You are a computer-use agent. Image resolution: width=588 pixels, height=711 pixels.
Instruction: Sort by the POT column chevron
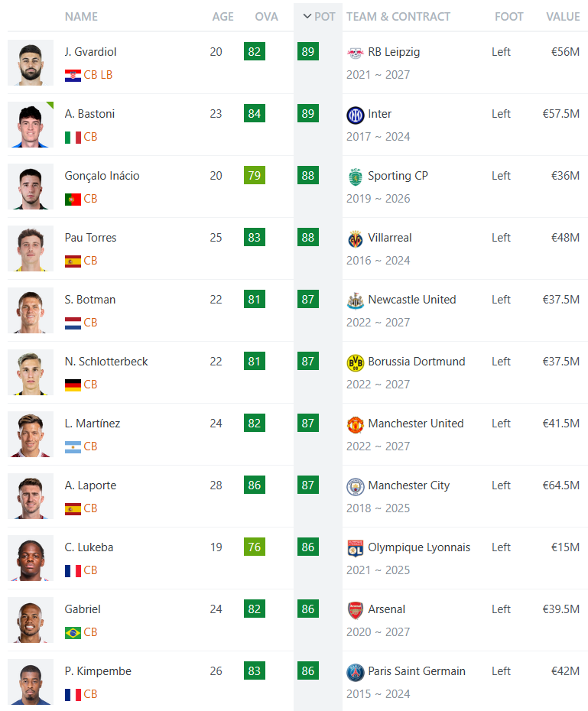point(307,16)
